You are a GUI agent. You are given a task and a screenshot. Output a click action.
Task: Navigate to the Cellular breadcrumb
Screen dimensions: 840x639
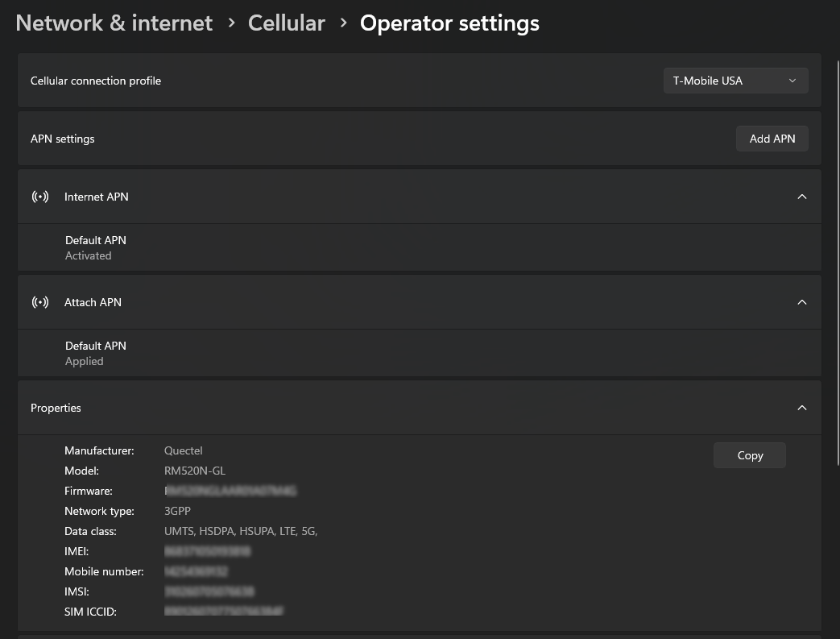click(x=286, y=23)
